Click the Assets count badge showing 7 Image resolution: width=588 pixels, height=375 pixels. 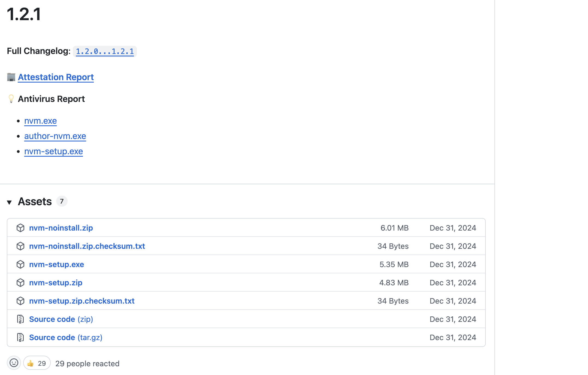(x=62, y=201)
